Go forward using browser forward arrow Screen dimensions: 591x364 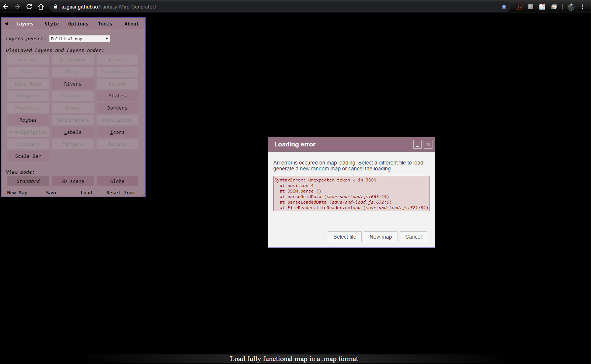click(x=17, y=7)
